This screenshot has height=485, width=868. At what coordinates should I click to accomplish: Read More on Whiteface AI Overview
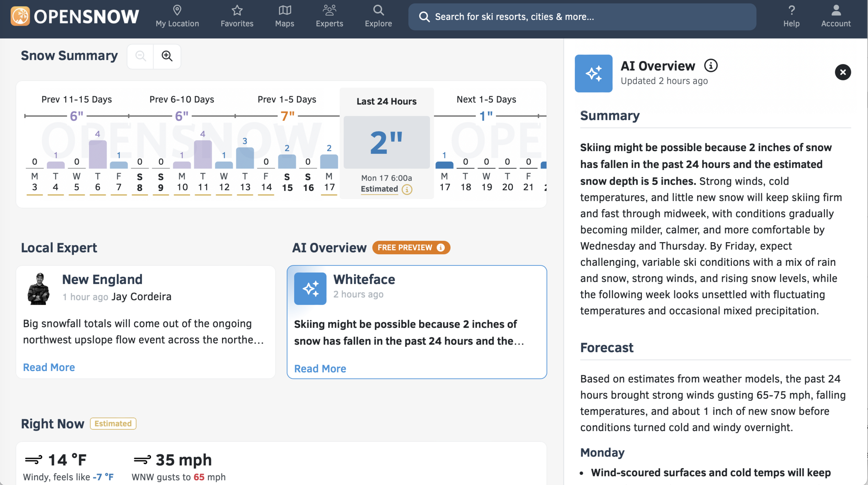click(320, 369)
